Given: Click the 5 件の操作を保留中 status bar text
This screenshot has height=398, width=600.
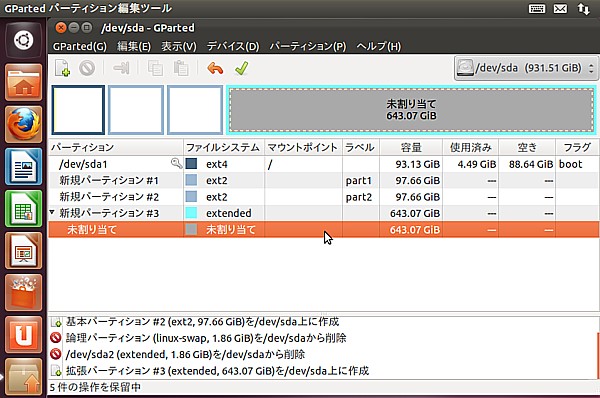Looking at the screenshot, I should (95, 387).
